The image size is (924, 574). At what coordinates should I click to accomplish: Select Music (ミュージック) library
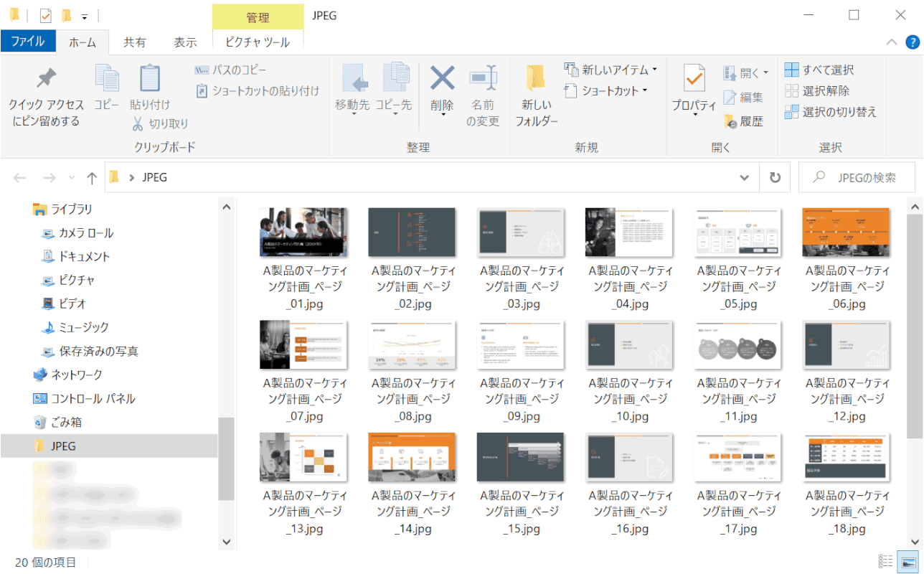pos(75,327)
